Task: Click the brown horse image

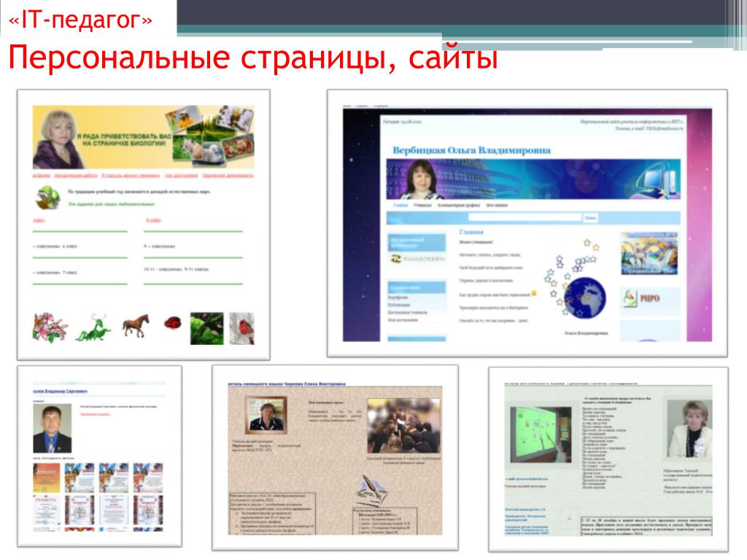Action: tap(136, 326)
